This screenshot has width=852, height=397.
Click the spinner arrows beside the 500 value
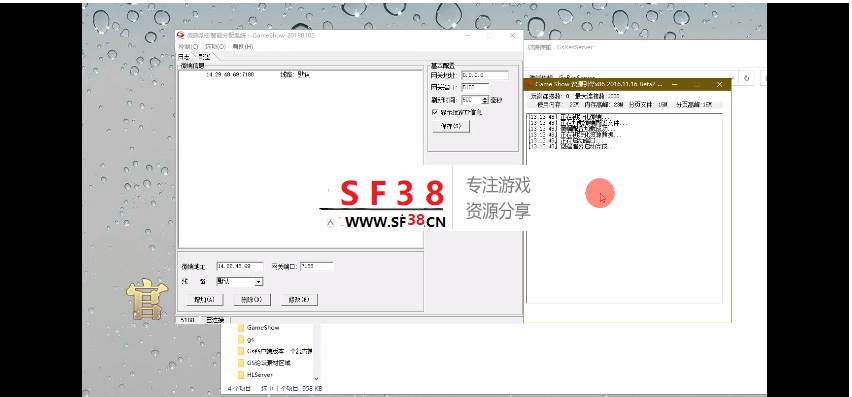485,100
